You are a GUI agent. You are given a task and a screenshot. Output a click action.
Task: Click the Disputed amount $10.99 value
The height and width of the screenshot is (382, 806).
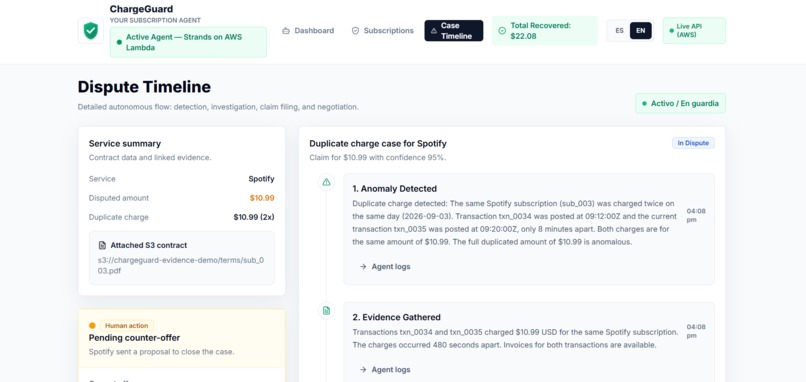tap(262, 198)
